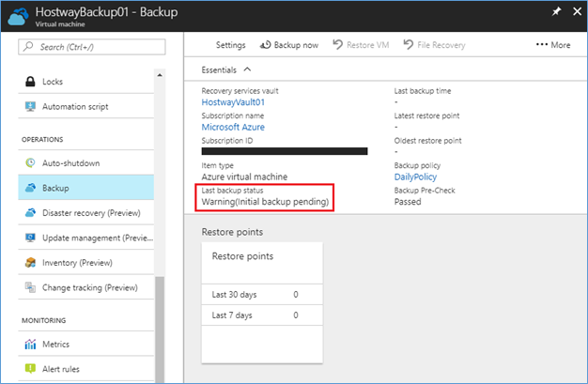Open the Microsoft Azure subscription link
The width and height of the screenshot is (588, 384).
[233, 127]
